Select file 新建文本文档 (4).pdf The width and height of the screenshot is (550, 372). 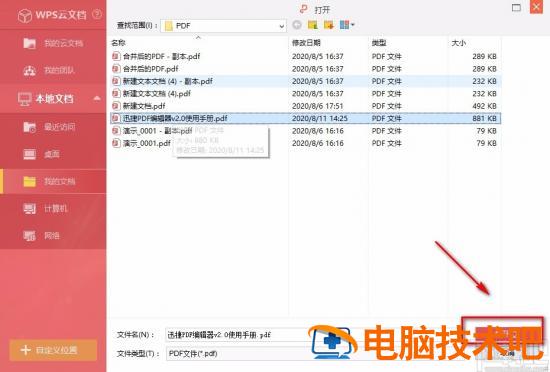306,94
